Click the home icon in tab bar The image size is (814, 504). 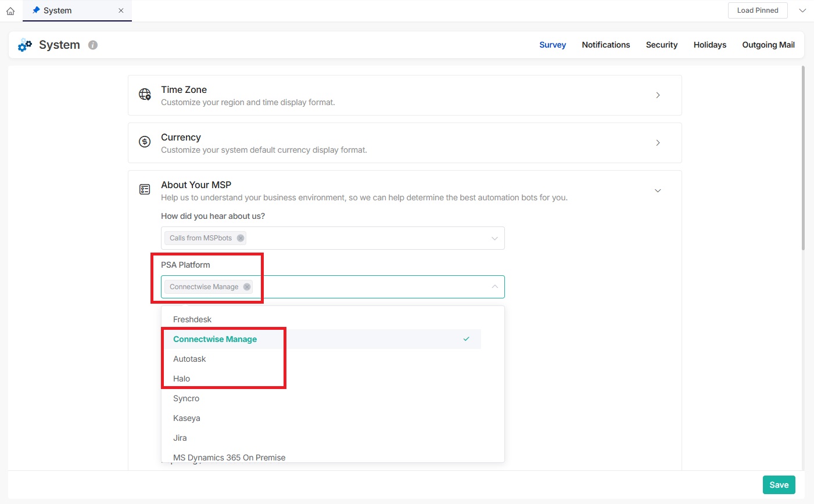pos(10,11)
